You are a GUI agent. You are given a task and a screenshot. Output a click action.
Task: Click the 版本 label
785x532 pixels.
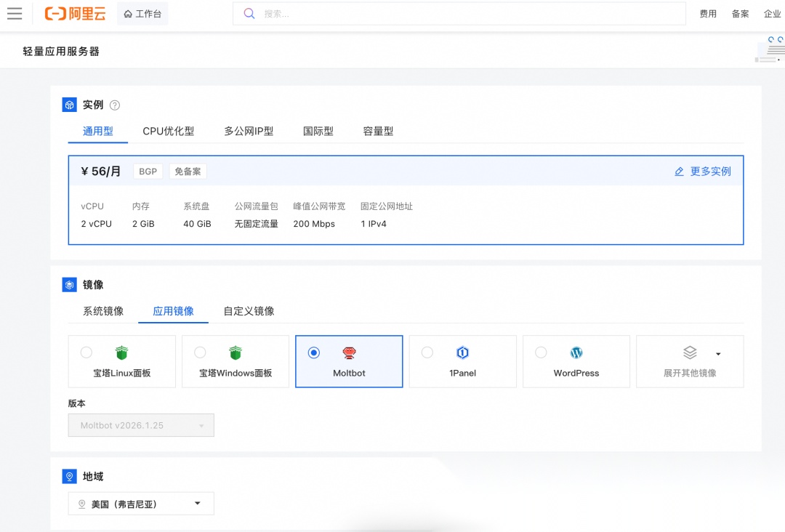coord(76,403)
